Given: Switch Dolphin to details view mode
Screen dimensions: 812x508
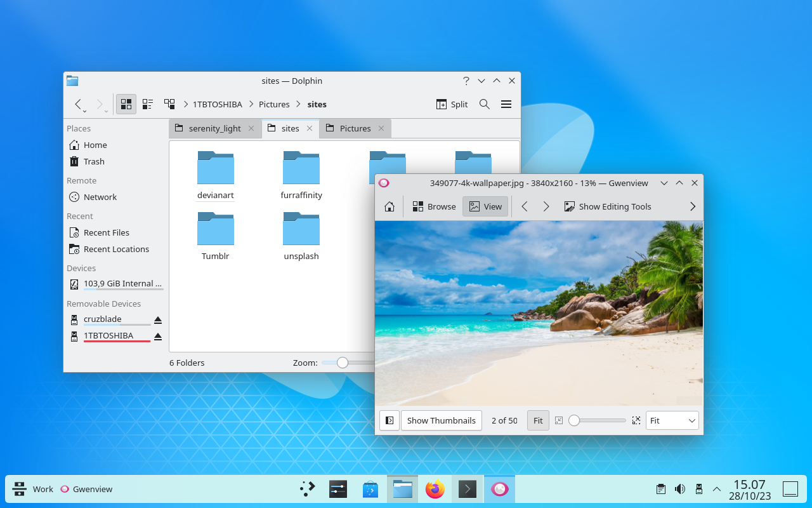Looking at the screenshot, I should (x=148, y=104).
